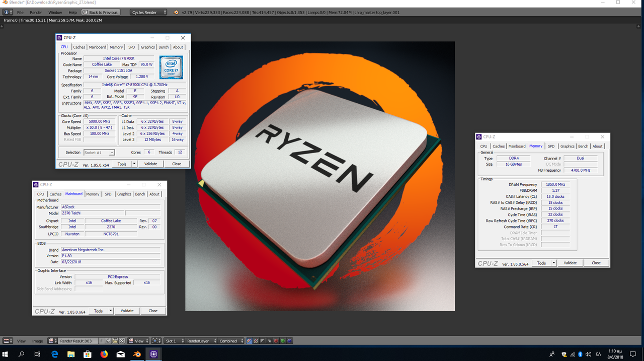Click Validate in CPU tab CPU-Z window
The image size is (644, 361).
tap(151, 164)
